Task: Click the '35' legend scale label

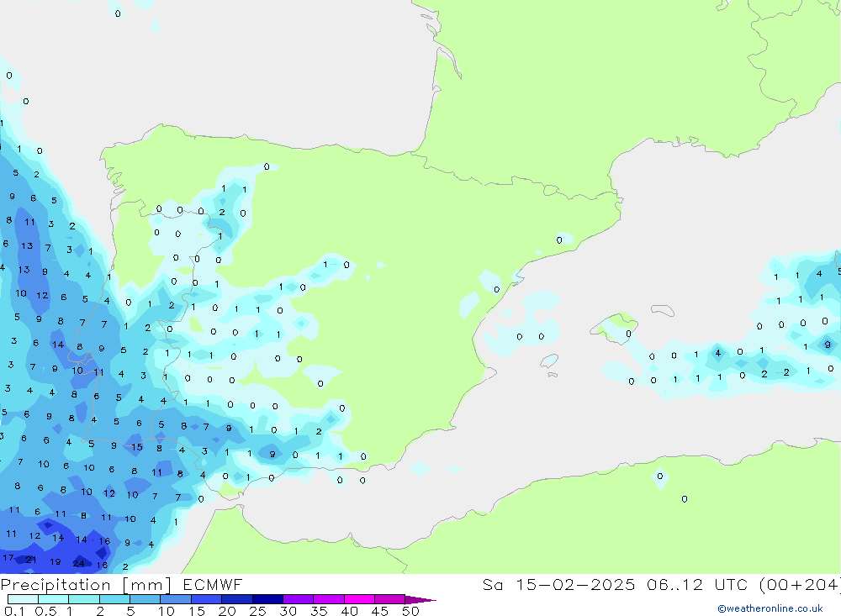Action: pyautogui.click(x=319, y=611)
